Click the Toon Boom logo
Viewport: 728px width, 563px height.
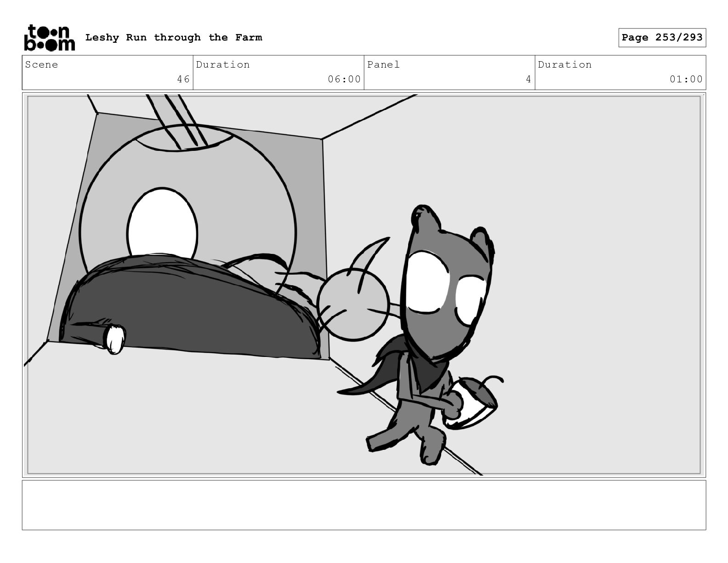point(49,38)
